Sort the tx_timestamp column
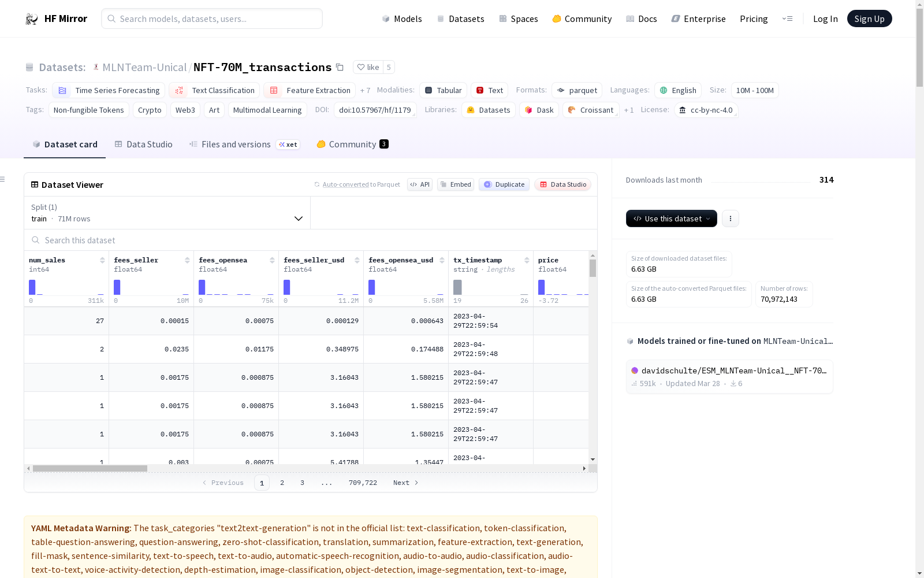The height and width of the screenshot is (578, 924). pos(527,260)
